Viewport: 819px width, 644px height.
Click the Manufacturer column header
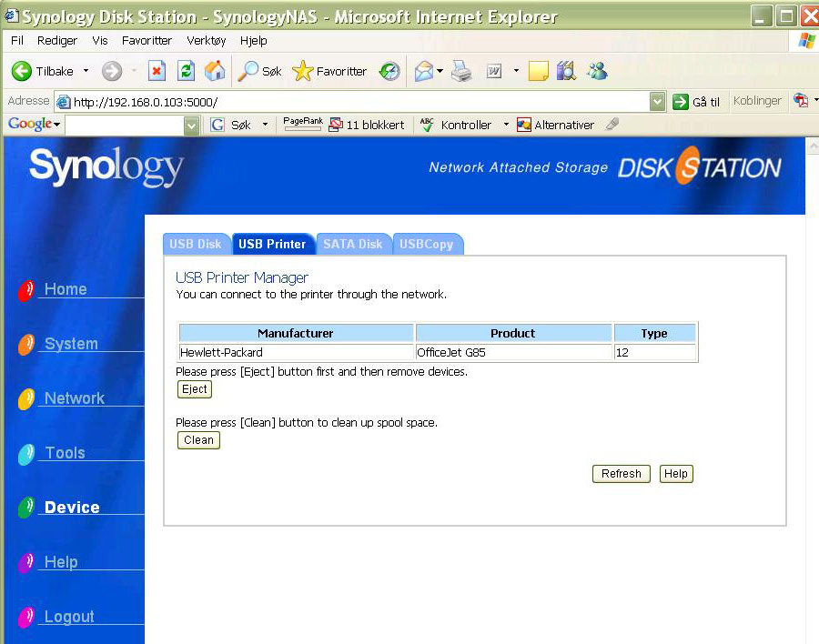[296, 333]
